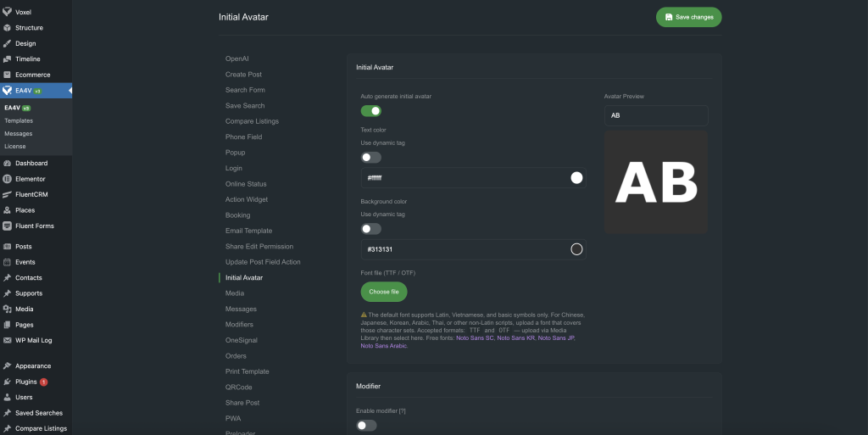Open the Elementor icon in sidebar
The height and width of the screenshot is (435, 868).
[x=7, y=179]
